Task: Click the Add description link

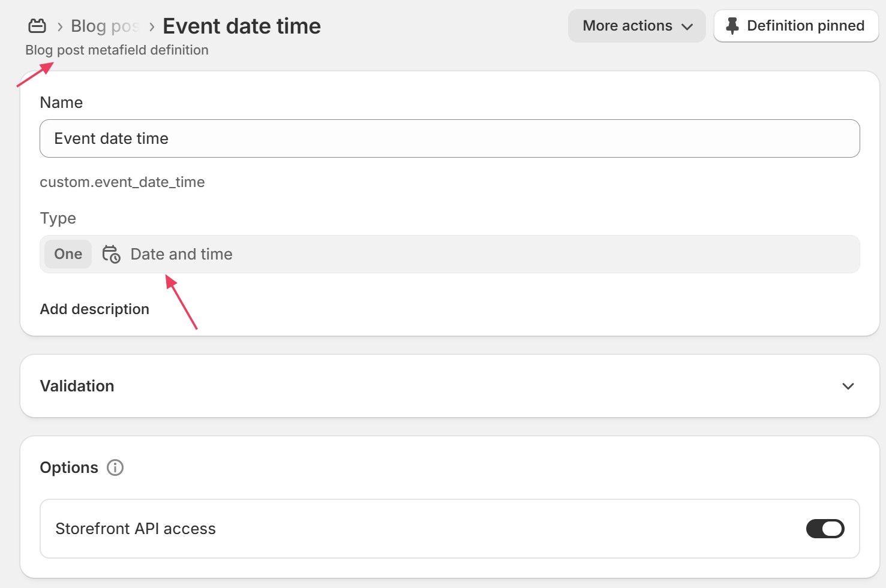Action: tap(94, 309)
